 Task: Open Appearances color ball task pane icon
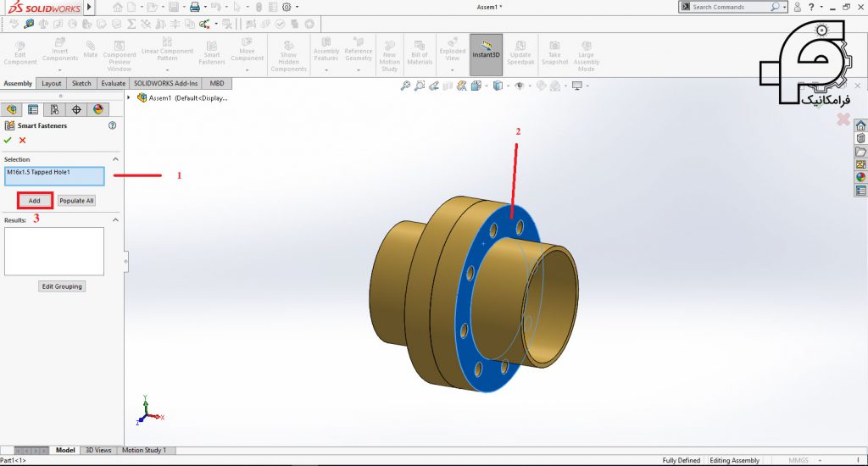861,177
